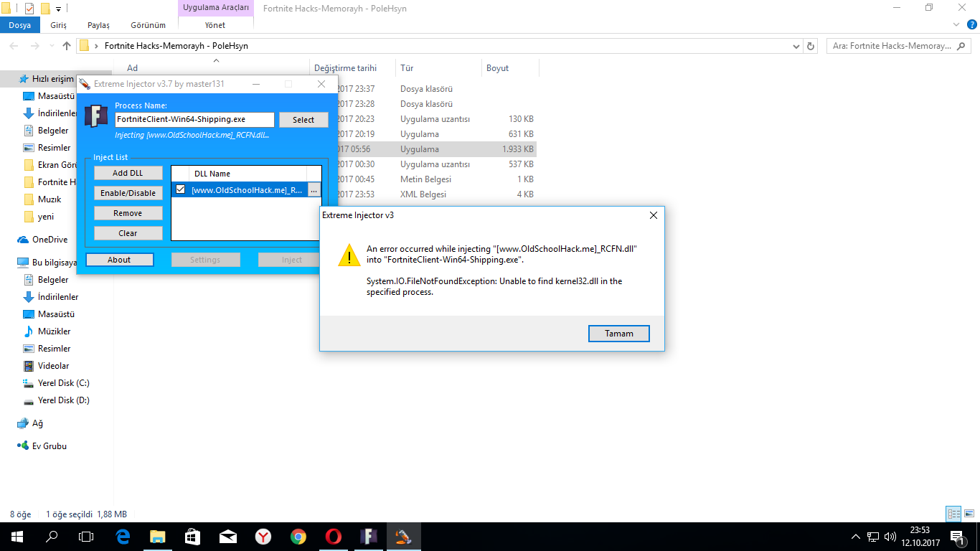The image size is (980, 551).
Task: Click the Explorer search box
Action: 898,46
